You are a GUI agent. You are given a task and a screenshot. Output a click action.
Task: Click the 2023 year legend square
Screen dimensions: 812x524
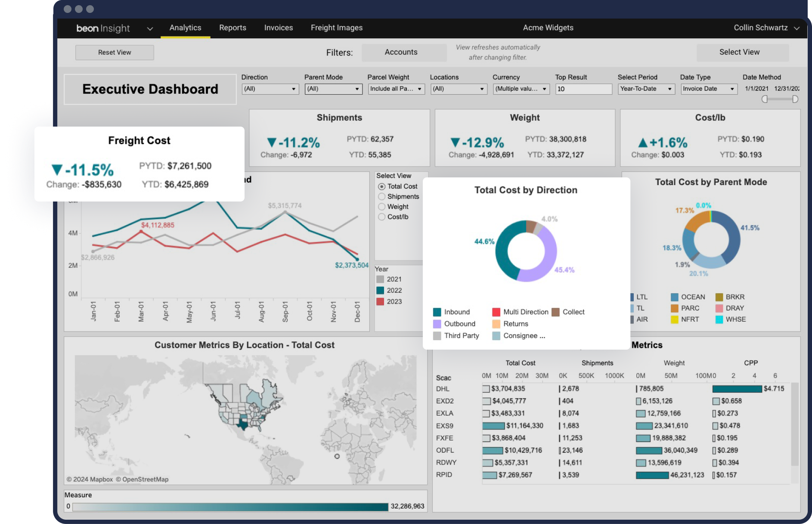pos(380,301)
